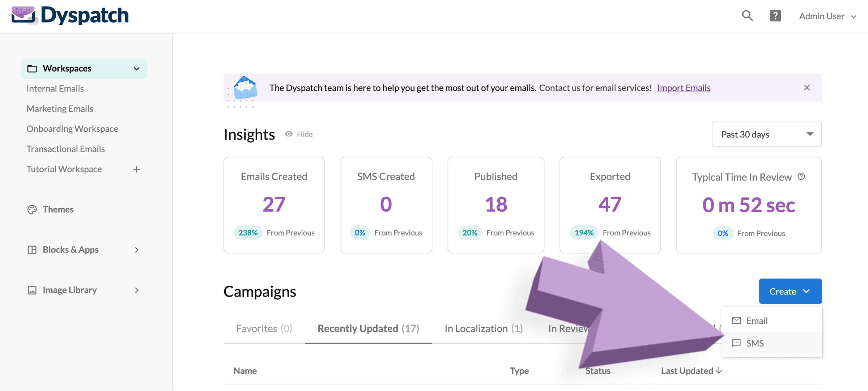Collapse the Workspaces section
Viewport: 868px width, 391px height.
tap(136, 68)
